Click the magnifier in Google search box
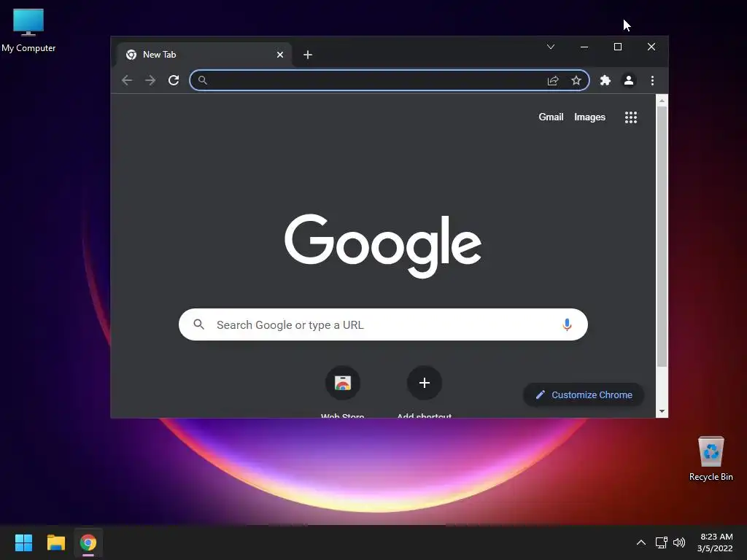747x560 pixels. tap(199, 324)
